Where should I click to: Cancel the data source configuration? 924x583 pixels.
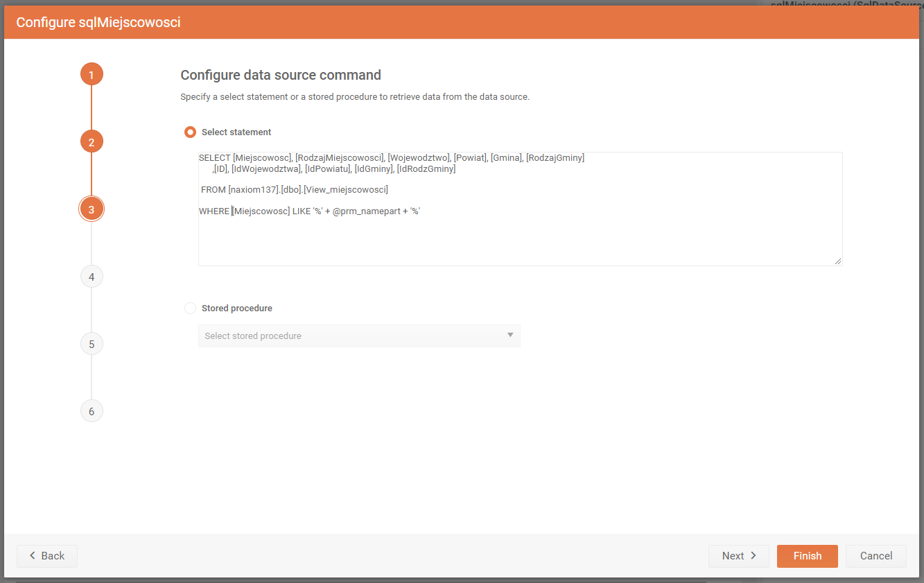pyautogui.click(x=875, y=556)
